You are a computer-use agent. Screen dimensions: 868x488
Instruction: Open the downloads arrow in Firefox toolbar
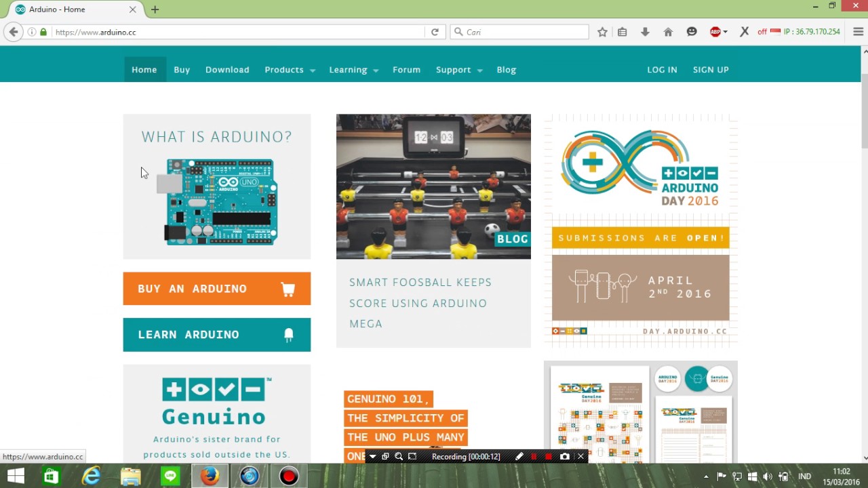pos(645,32)
